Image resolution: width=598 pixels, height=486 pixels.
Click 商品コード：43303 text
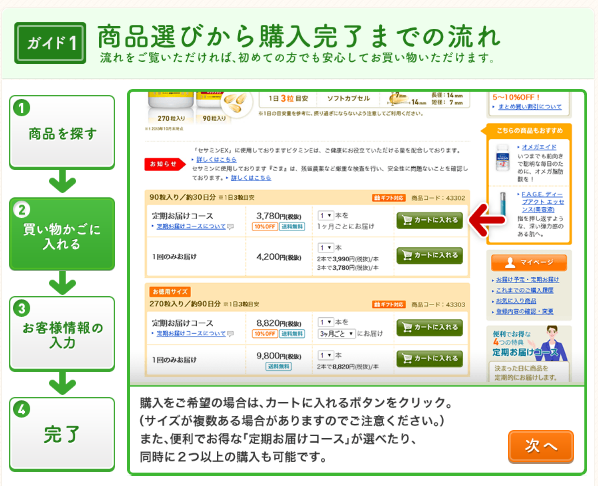(438, 304)
